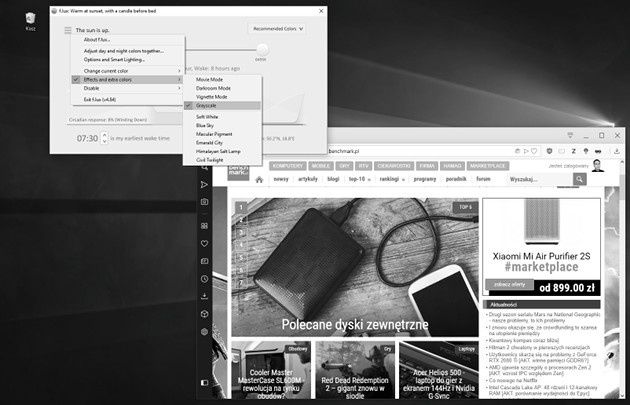Click the Z extension icon in toolbar

tap(573, 151)
